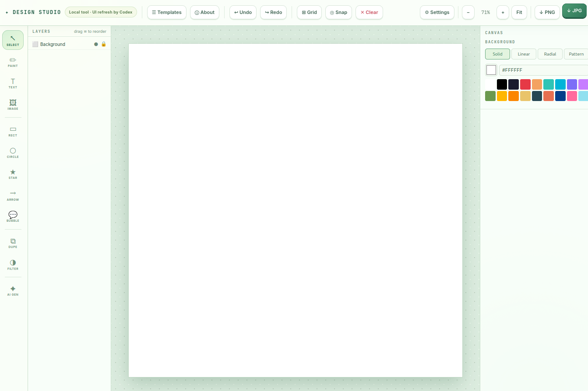Select the Circle shape tool
Screen dimensions: 588x391
13,153
